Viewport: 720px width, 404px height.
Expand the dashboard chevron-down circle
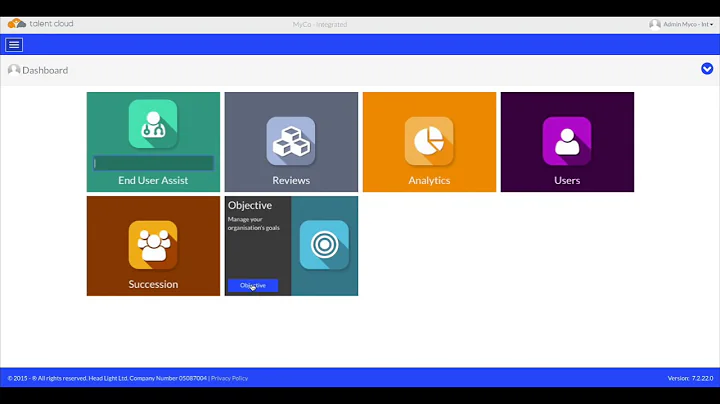point(707,69)
